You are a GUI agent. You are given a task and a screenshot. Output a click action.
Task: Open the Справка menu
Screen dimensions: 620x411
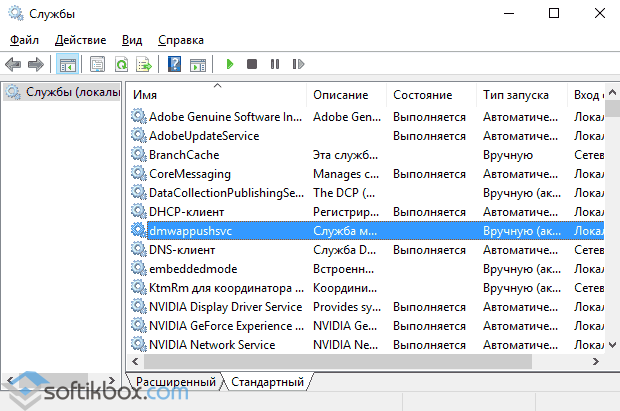click(x=180, y=40)
